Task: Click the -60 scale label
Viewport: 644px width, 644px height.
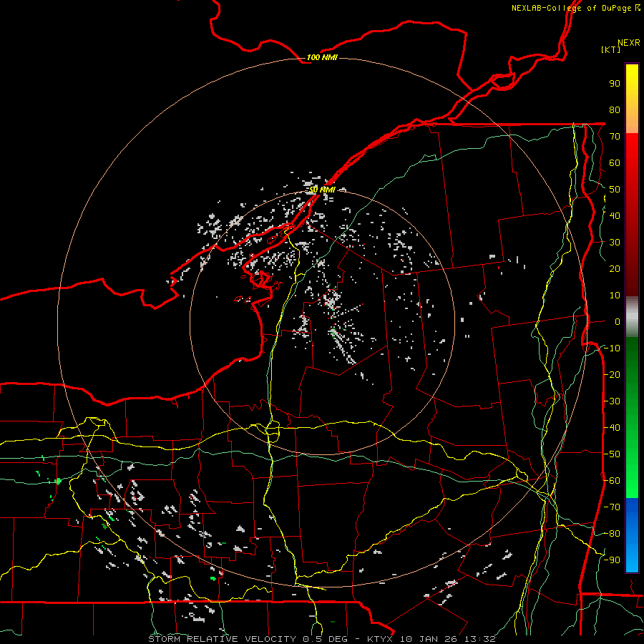Action: (x=612, y=481)
